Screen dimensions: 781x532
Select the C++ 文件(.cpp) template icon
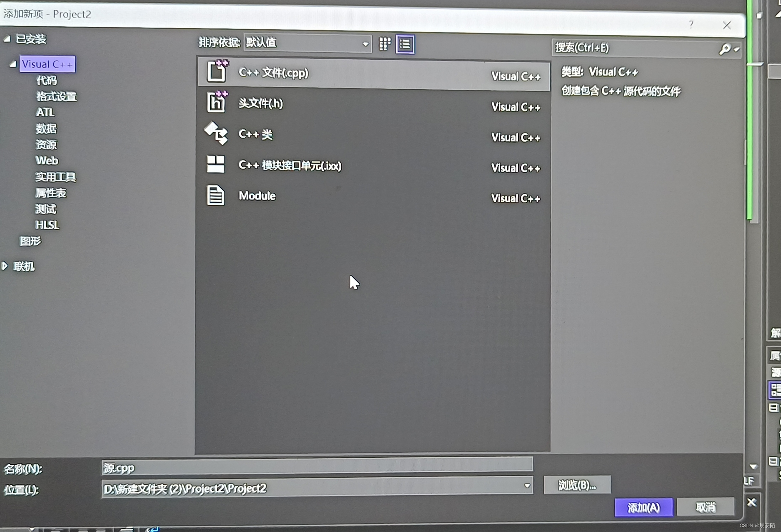216,71
